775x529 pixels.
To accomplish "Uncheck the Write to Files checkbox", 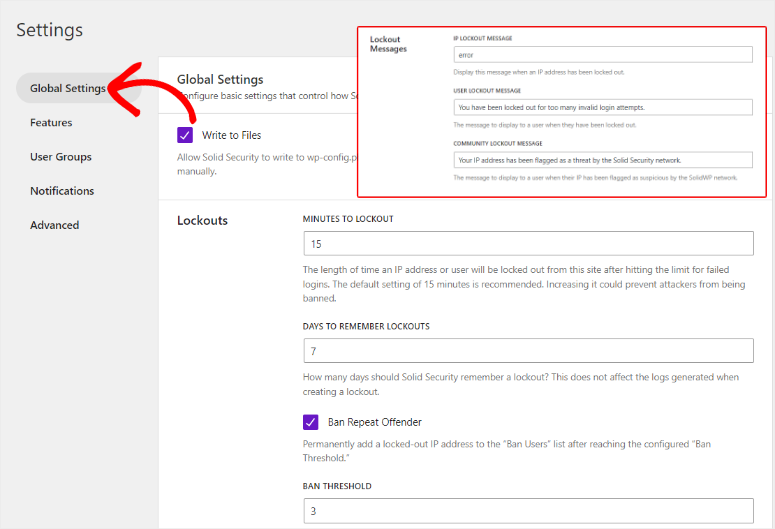I will click(185, 135).
